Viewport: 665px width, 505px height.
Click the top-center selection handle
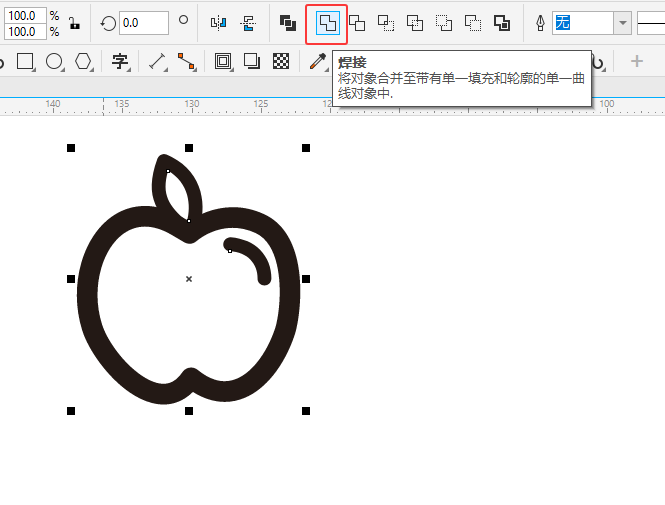(x=189, y=148)
